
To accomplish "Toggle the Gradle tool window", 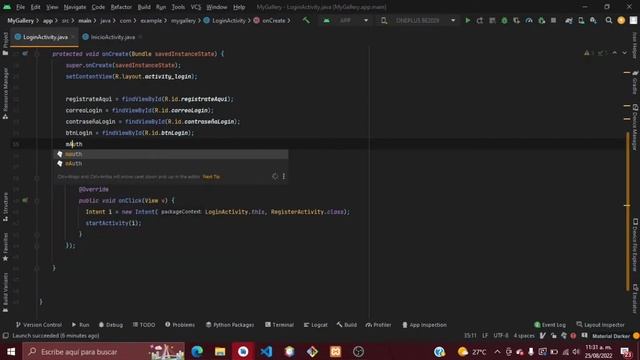I will (635, 82).
